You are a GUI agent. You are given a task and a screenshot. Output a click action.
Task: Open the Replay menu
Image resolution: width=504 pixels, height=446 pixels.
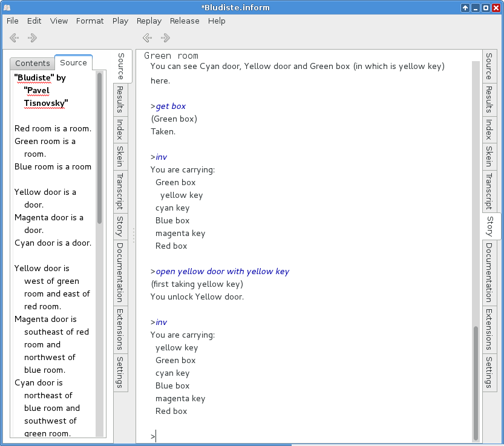pos(149,21)
